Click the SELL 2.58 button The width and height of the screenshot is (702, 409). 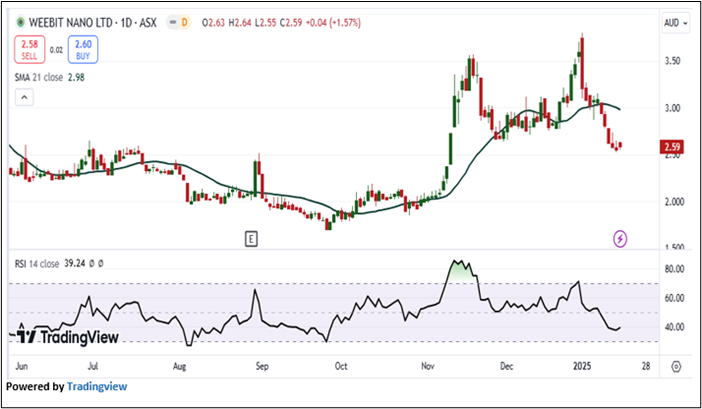click(x=30, y=49)
